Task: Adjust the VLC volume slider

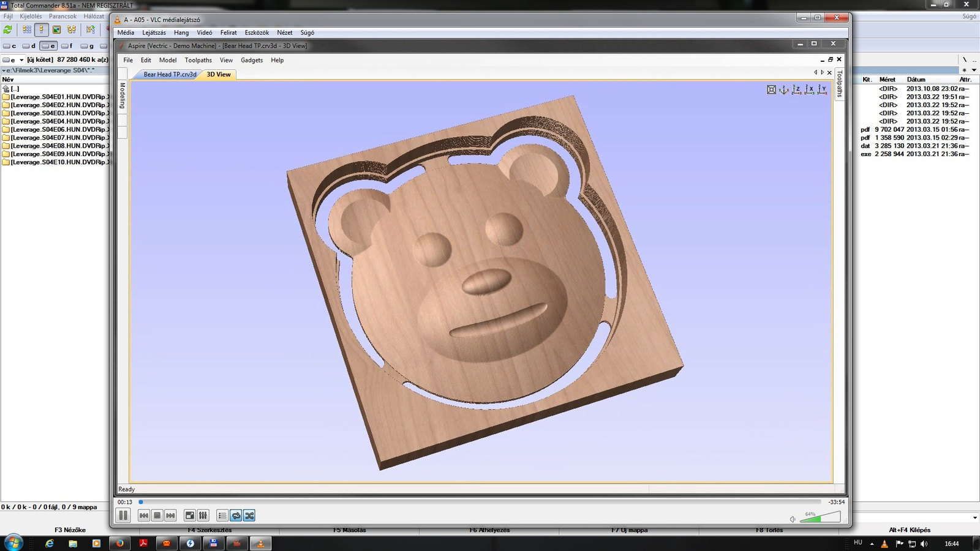Action: [x=820, y=517]
